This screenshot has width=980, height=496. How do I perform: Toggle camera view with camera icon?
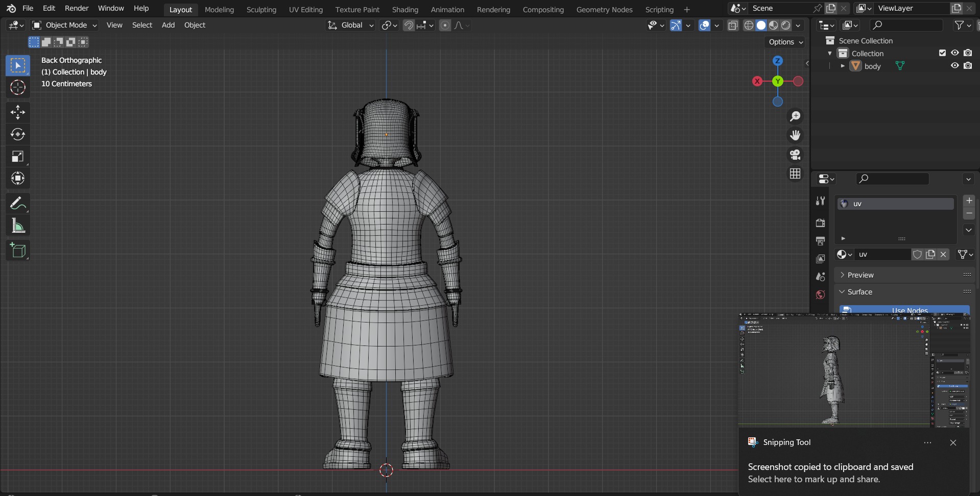pos(795,155)
